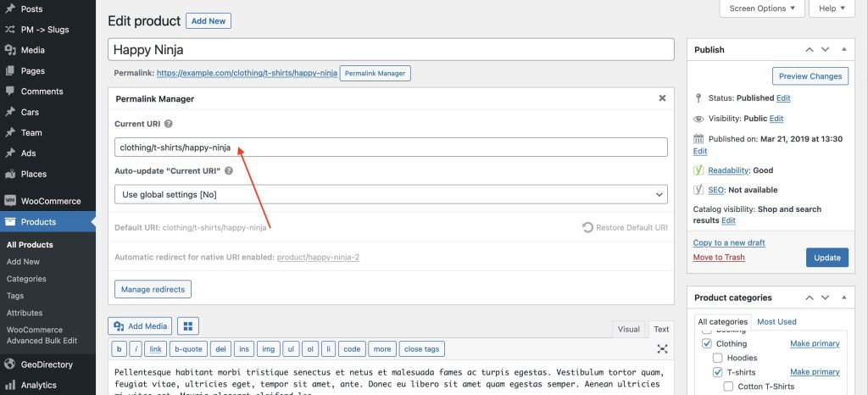Click the Move to Trash link
Image resolution: width=868 pixels, height=395 pixels.
pos(719,257)
